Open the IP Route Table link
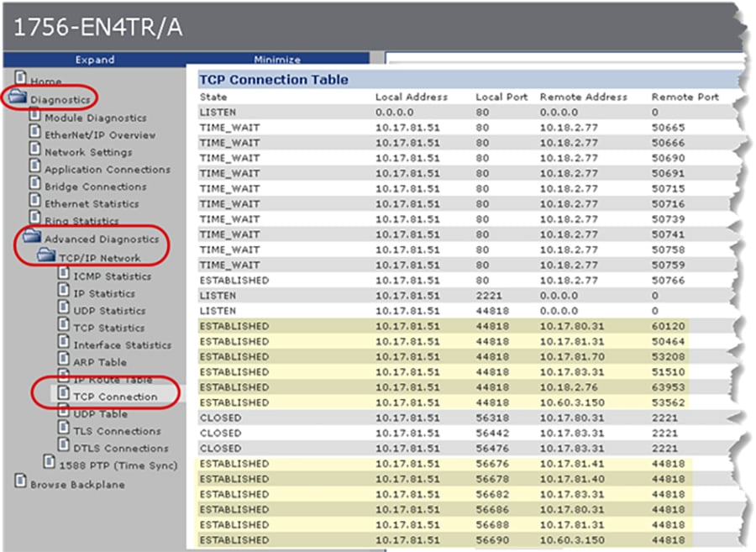This screenshot has width=756, height=552. click(113, 380)
